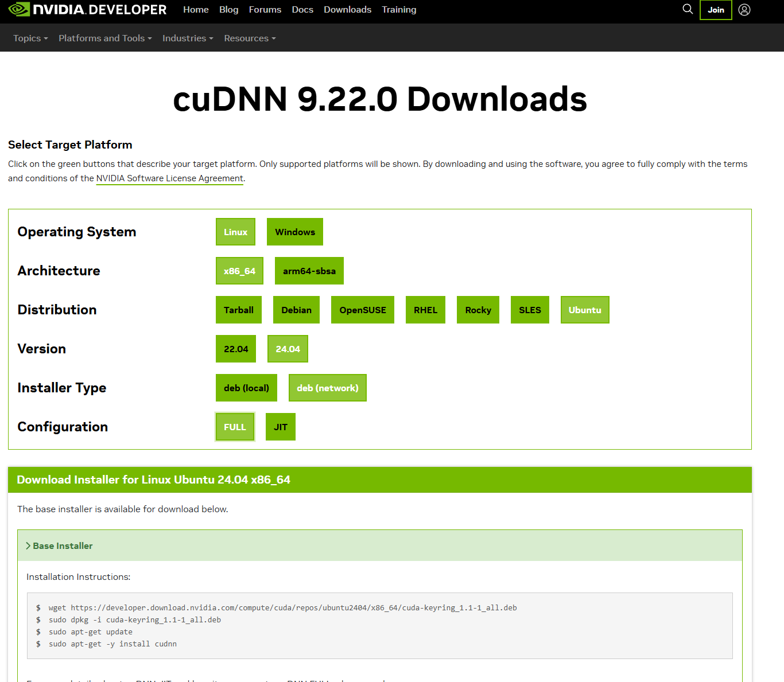Choose the Rocky distribution
The height and width of the screenshot is (682, 784).
[x=478, y=310]
